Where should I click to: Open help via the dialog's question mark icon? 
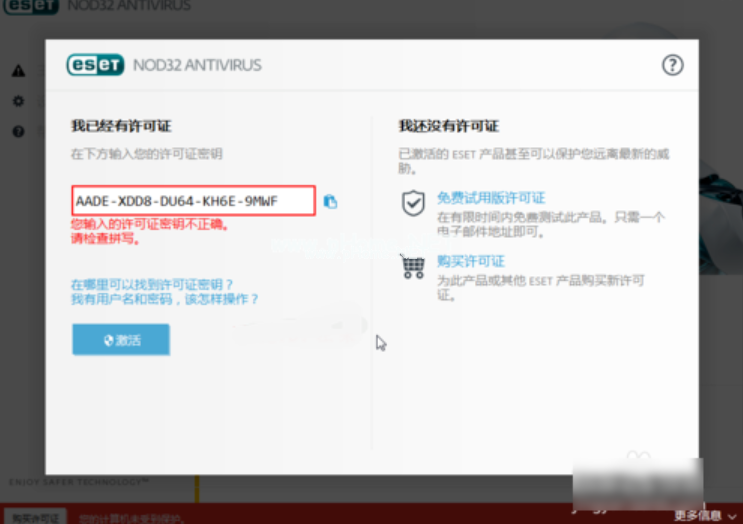point(673,65)
